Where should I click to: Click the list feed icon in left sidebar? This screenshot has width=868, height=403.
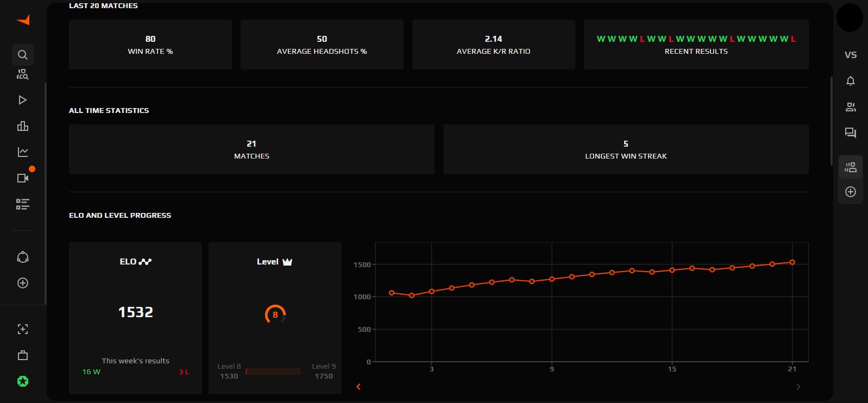(23, 204)
